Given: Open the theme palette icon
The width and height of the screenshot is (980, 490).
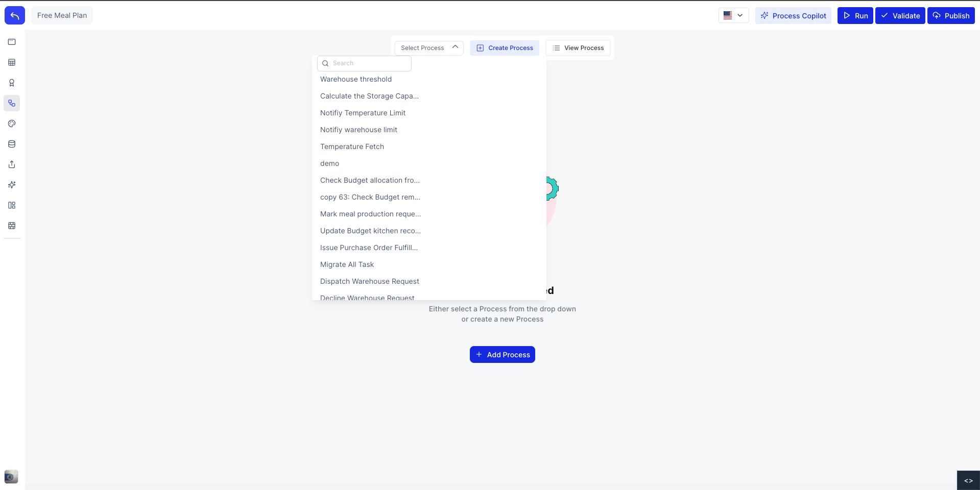Looking at the screenshot, I should point(11,124).
